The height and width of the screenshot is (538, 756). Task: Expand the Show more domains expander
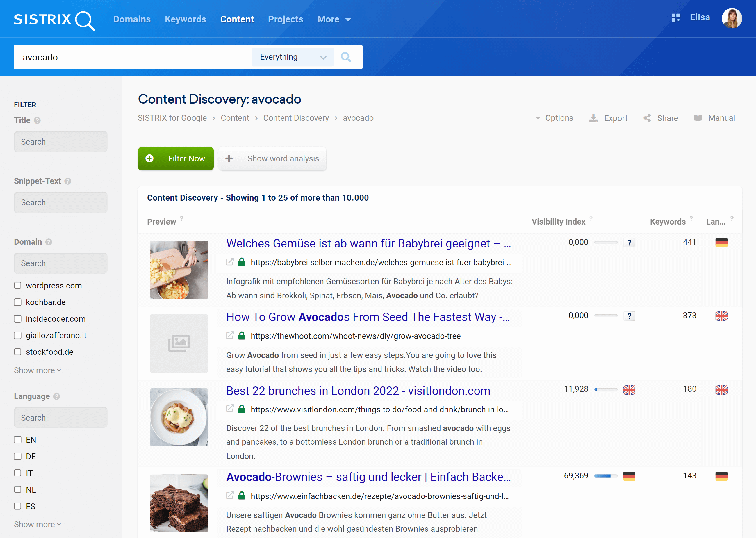click(38, 370)
